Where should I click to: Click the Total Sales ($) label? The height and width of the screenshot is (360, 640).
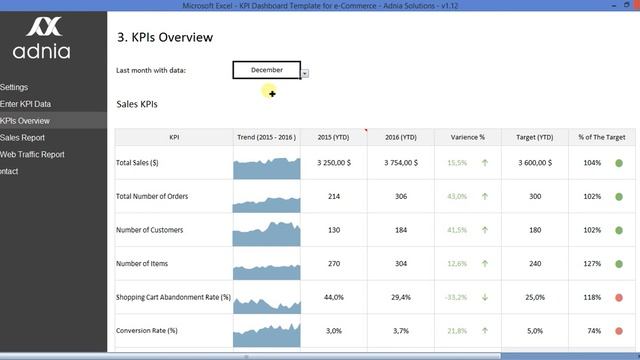pyautogui.click(x=137, y=162)
